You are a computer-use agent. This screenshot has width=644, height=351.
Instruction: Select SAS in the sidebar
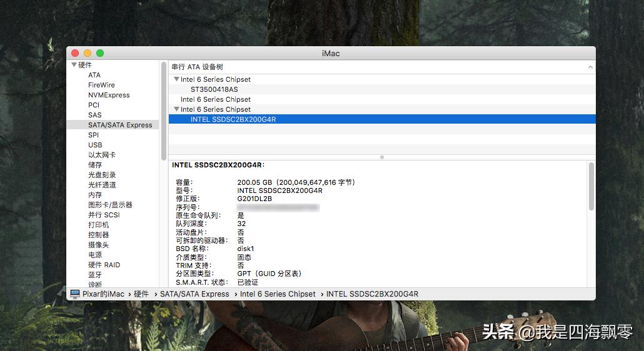pos(94,115)
